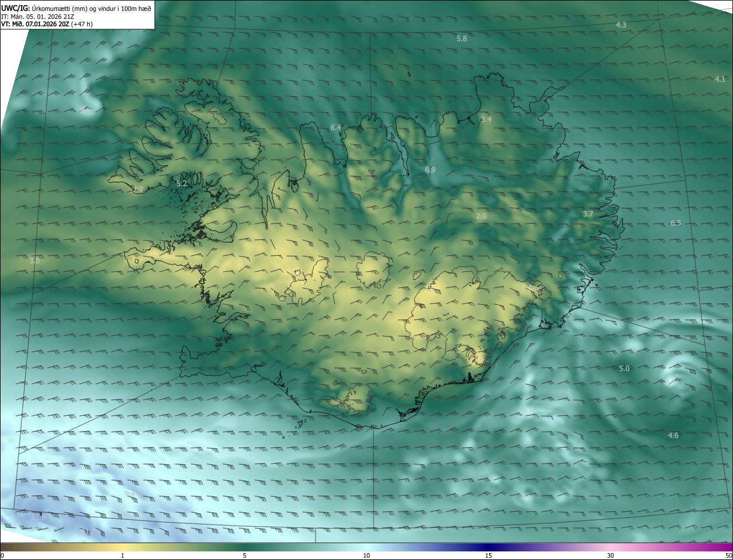Click the '2.9' value label on the map
The image size is (733, 560).
tap(481, 216)
